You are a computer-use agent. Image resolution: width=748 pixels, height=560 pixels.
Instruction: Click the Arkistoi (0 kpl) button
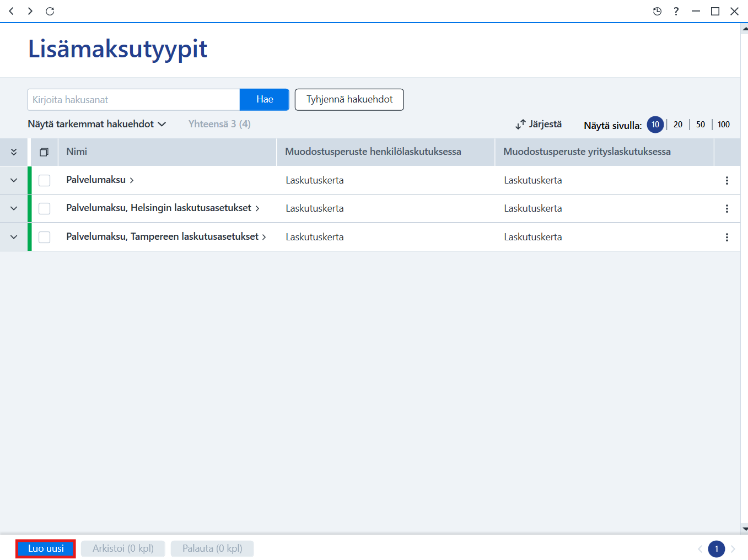click(x=123, y=549)
